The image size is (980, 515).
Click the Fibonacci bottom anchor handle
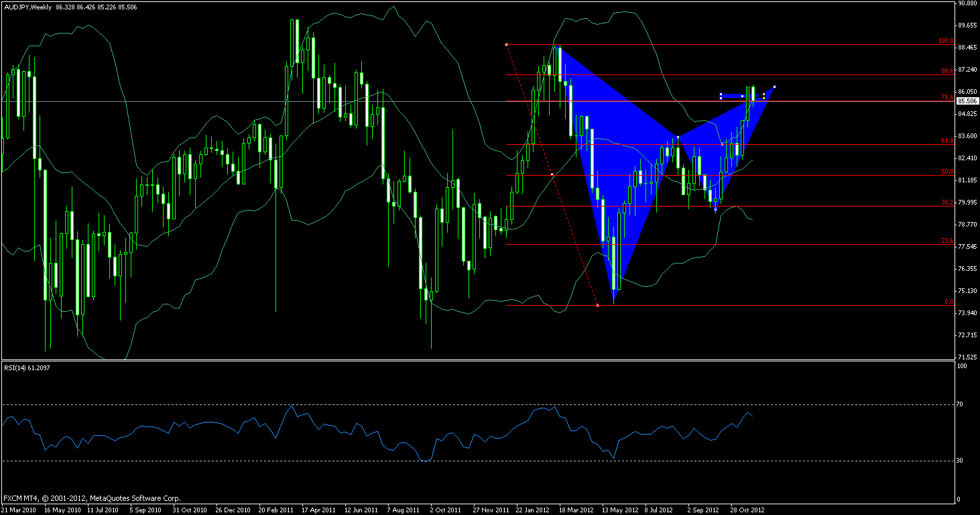pyautogui.click(x=597, y=305)
